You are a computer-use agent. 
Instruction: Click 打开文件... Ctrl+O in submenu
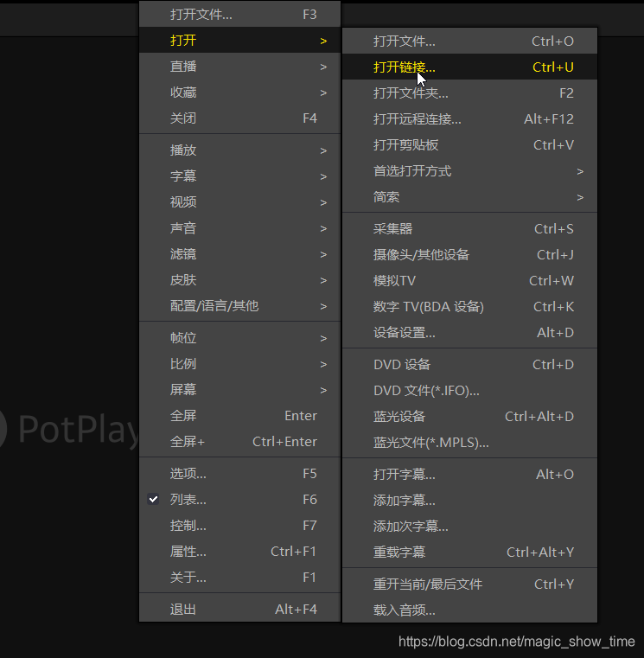coord(470,42)
